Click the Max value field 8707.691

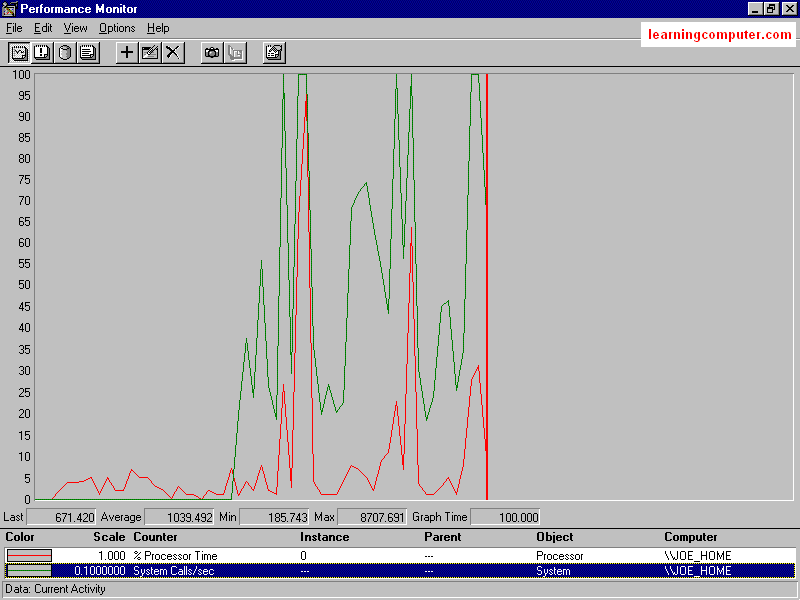point(372,517)
